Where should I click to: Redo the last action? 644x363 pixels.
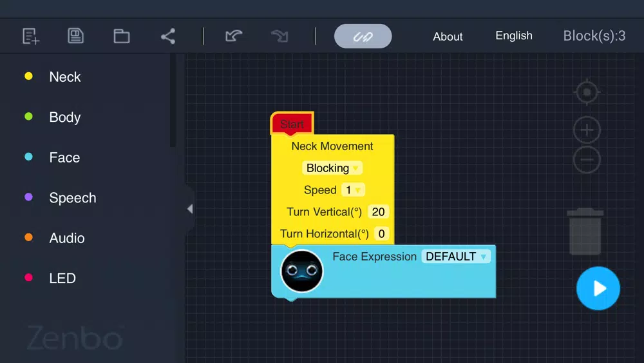click(x=279, y=36)
